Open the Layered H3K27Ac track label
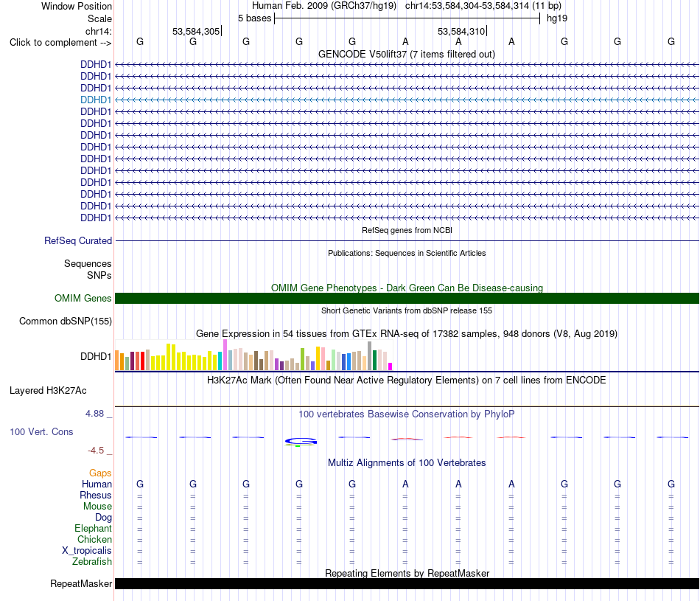The width and height of the screenshot is (700, 601). [48, 391]
